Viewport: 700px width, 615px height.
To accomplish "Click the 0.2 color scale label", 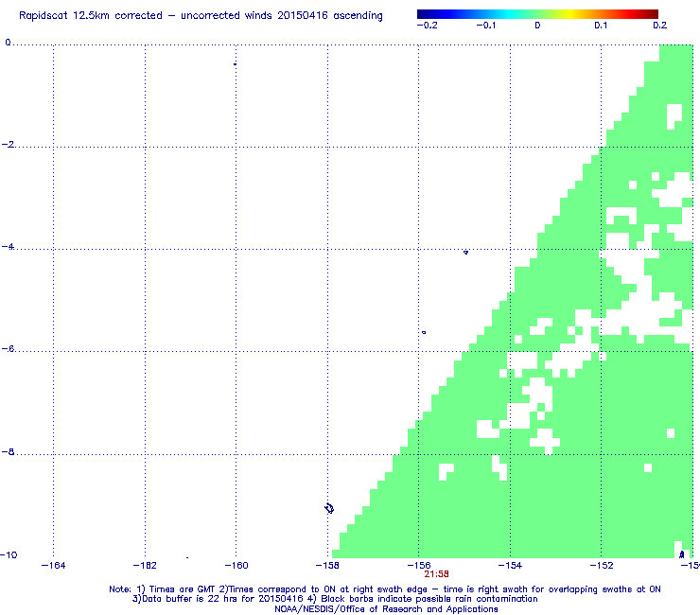I will 660,26.
